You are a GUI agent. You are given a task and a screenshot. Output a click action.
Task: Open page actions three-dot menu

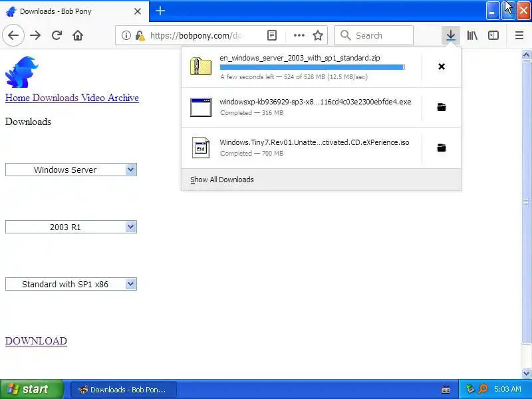299,35
